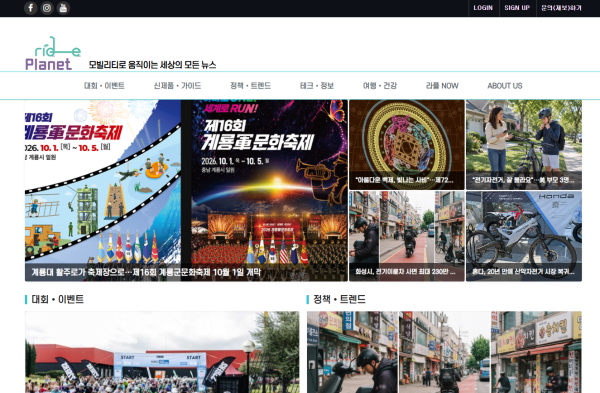The height and width of the screenshot is (393, 600).
Task: Open the ABOUT US menu
Action: tap(505, 86)
